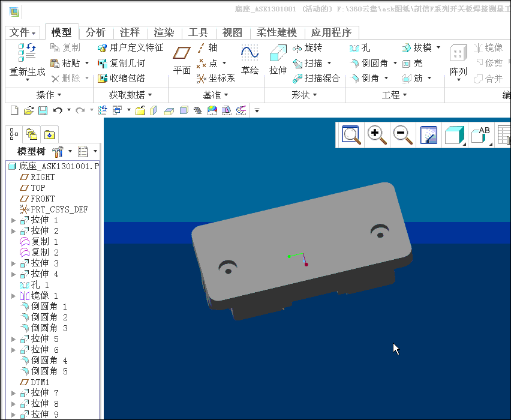Screen dimensions: 511x420
Task: Select the Model Tree navigator tab
Action: pyautogui.click(x=14, y=134)
